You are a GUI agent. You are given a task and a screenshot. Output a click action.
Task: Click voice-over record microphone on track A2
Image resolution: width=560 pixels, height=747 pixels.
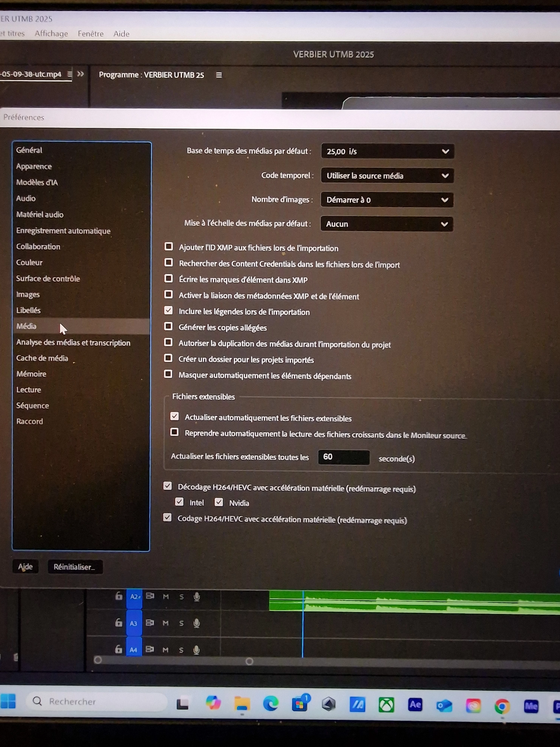pyautogui.click(x=197, y=597)
